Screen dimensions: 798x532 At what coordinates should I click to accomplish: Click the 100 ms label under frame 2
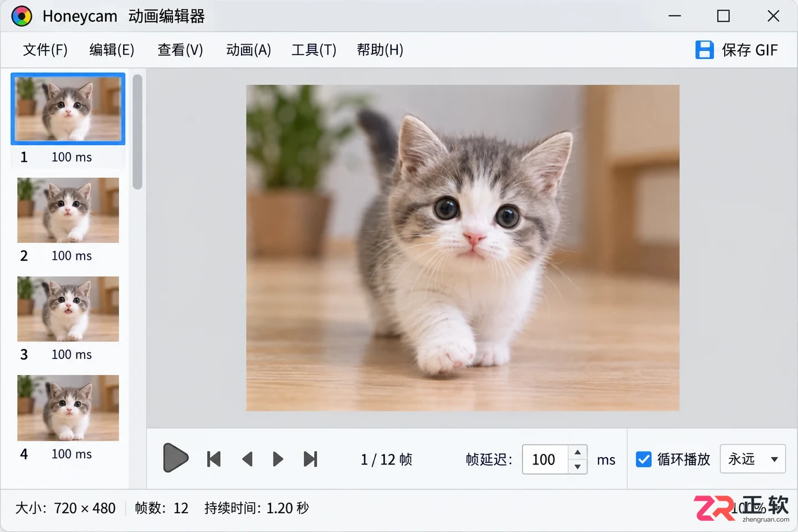point(71,255)
